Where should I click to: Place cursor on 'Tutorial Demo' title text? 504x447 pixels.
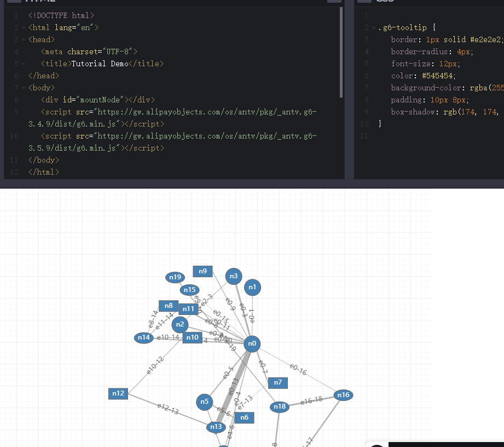click(100, 64)
